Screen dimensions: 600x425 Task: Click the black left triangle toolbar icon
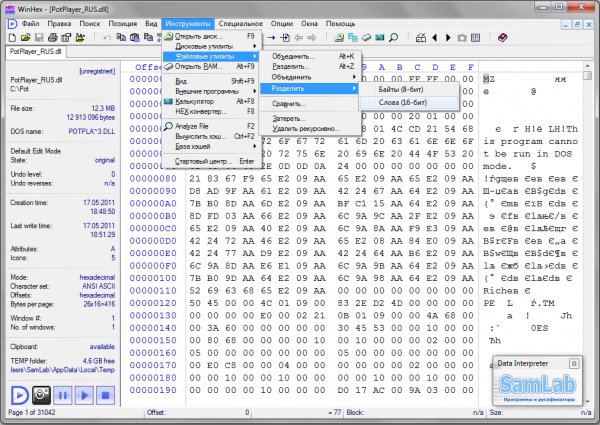(435, 37)
